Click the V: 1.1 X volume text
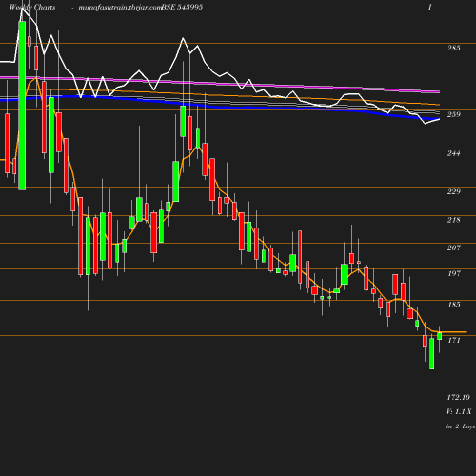The image size is (476, 476). (x=459, y=411)
